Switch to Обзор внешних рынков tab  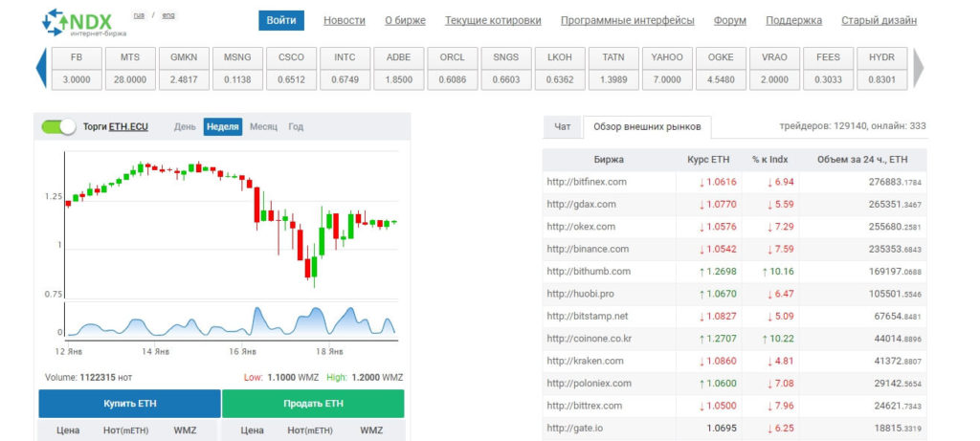(x=647, y=127)
